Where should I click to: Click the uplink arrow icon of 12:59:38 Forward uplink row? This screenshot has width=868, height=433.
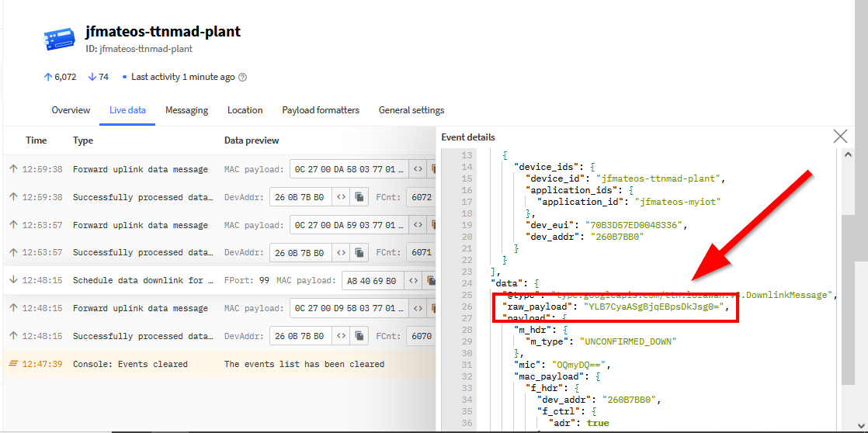pyautogui.click(x=13, y=169)
